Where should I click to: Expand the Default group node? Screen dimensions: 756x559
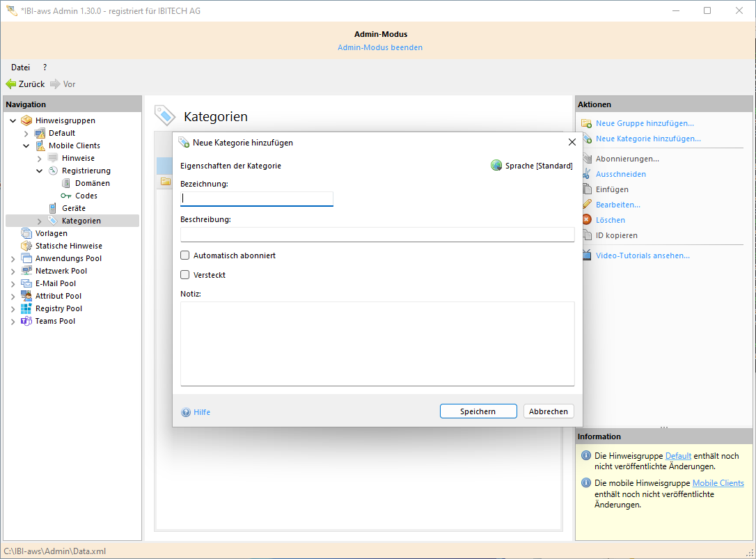click(26, 133)
